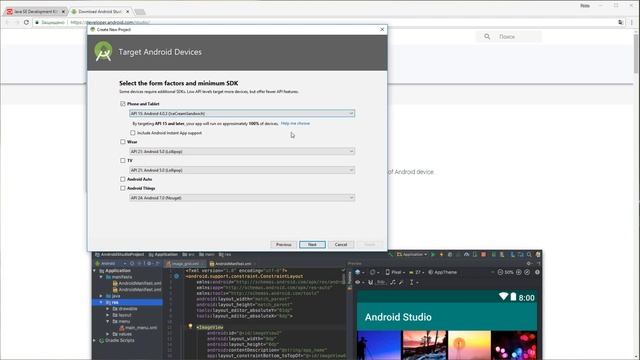This screenshot has height=360, width=640.
Task: Open the Phone and Tablet minimum SDK dropdown
Action: [242, 113]
